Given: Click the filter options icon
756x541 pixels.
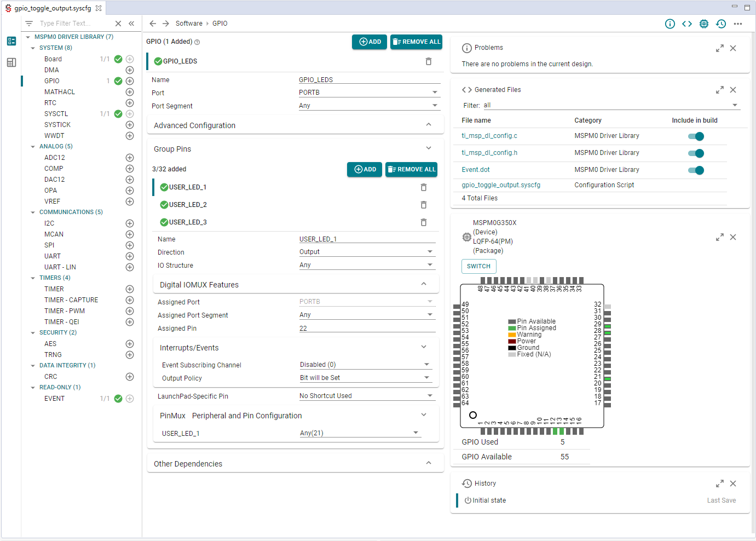Looking at the screenshot, I should pyautogui.click(x=29, y=24).
